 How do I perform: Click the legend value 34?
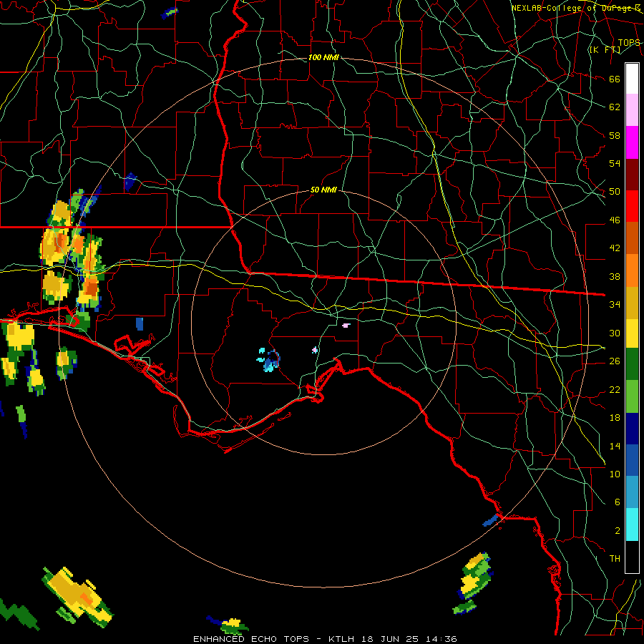click(615, 305)
